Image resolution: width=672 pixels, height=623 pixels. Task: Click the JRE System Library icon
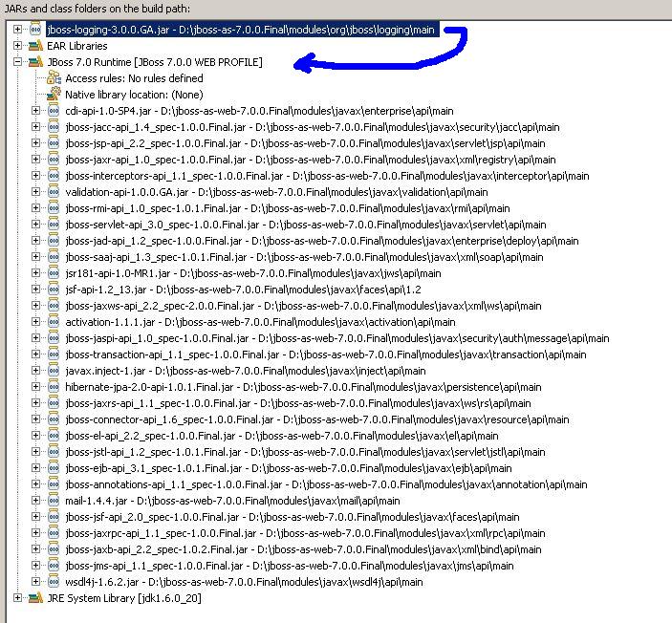(35, 598)
